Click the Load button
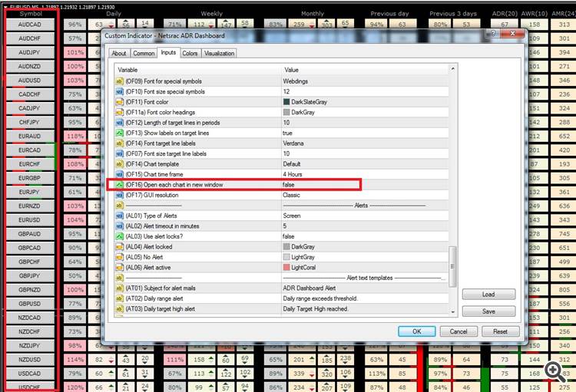The height and width of the screenshot is (392, 576). point(488,295)
